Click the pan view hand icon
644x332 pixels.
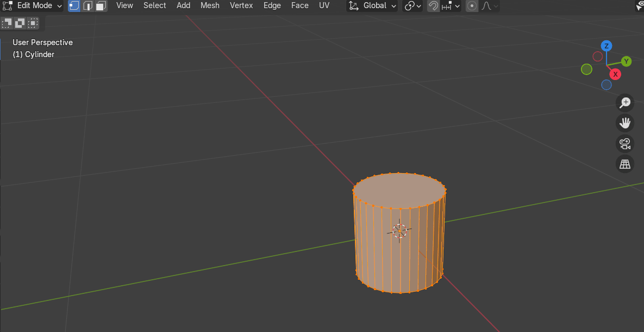click(x=625, y=123)
